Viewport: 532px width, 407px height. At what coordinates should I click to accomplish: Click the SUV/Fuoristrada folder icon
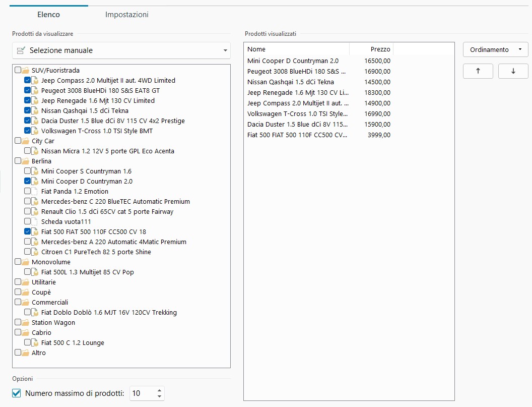26,70
